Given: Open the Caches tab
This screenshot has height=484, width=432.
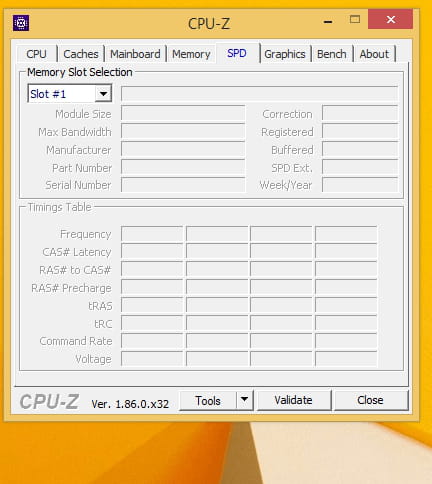Looking at the screenshot, I should pos(81,54).
